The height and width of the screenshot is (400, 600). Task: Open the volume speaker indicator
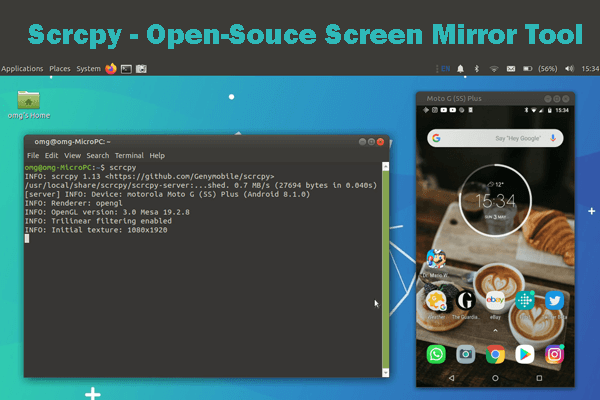(569, 69)
